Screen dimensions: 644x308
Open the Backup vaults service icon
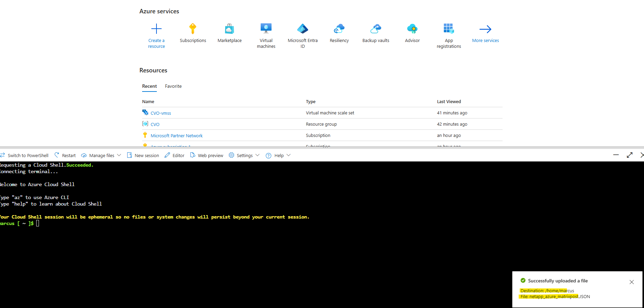(x=376, y=29)
